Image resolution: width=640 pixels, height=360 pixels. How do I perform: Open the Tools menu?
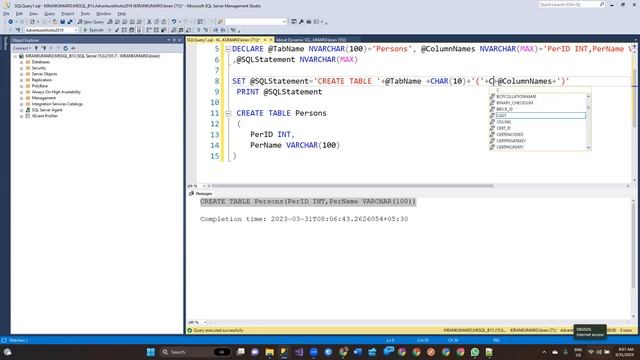(x=85, y=14)
